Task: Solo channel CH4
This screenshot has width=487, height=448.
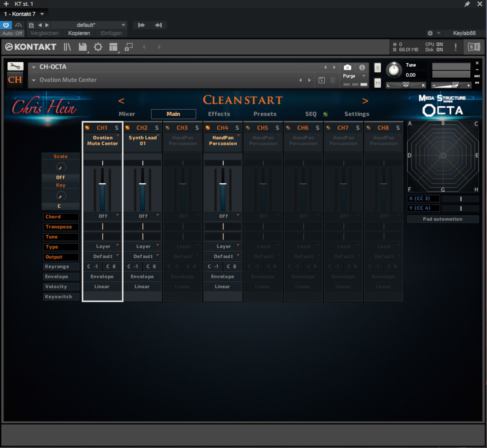Action: pyautogui.click(x=237, y=128)
